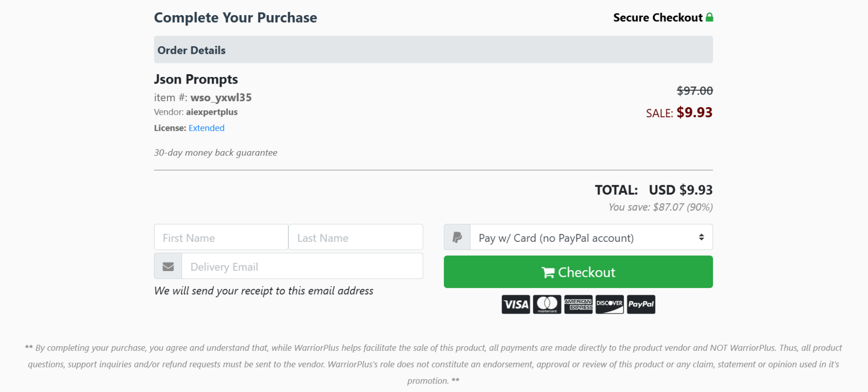Screen dimensions: 868x392
Task: Click the PayPal payment badge
Action: [641, 304]
